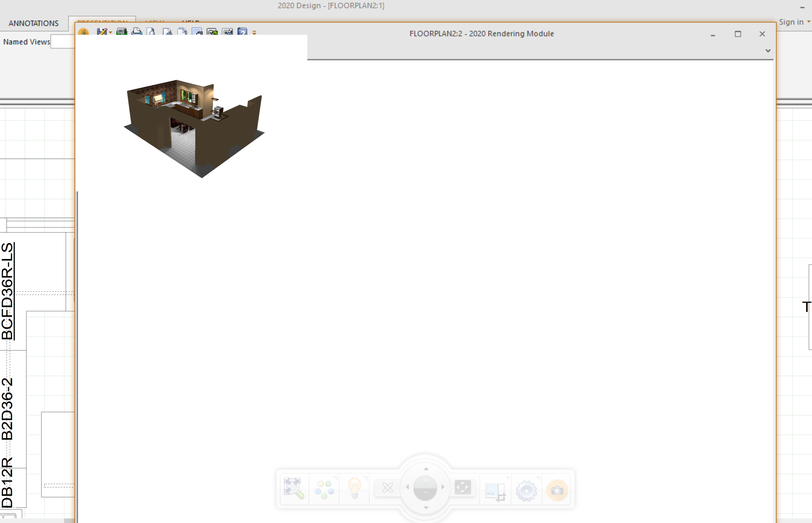This screenshot has height=523, width=812.
Task: Zoom in with the plus button
Action: [425, 482]
